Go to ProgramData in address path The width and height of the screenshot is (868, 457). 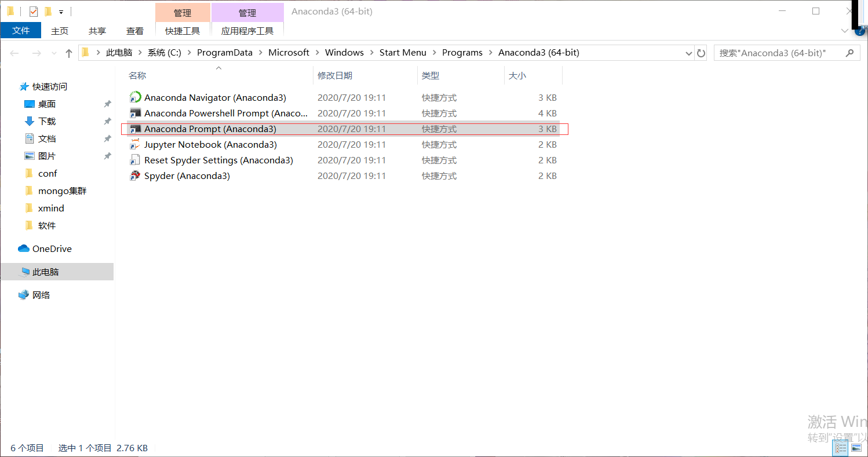click(x=225, y=53)
